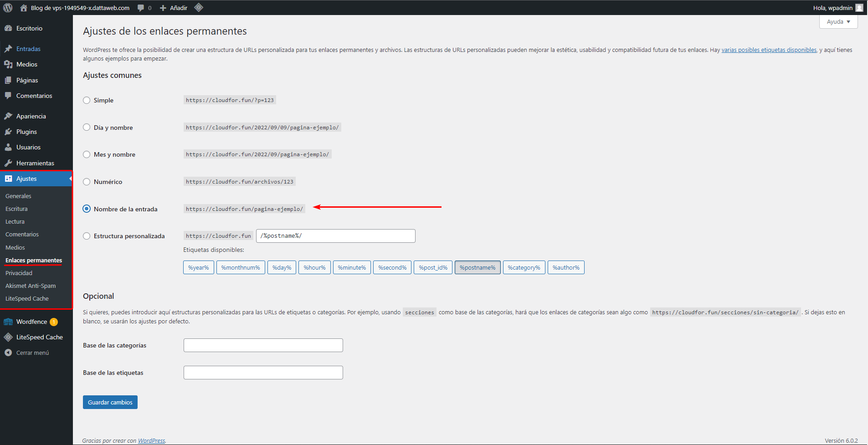Viewport: 868px width, 445px height.
Task: Insert the %minute% tag button
Action: tap(352, 267)
